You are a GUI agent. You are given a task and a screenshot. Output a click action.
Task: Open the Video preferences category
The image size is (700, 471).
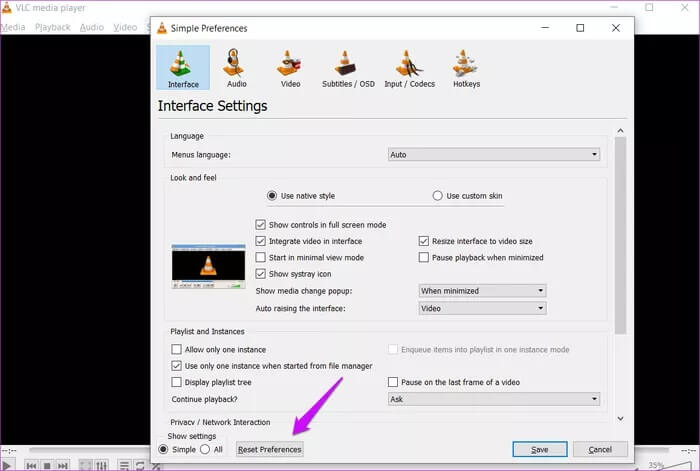(x=290, y=67)
